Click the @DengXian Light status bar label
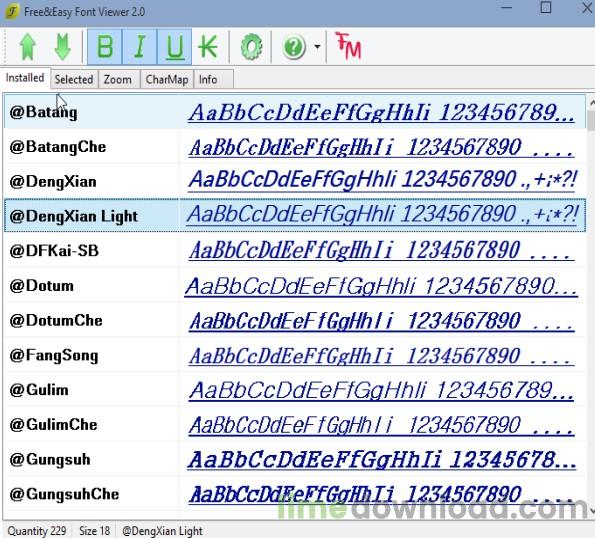Viewport: 595px width, 538px height. tap(162, 530)
